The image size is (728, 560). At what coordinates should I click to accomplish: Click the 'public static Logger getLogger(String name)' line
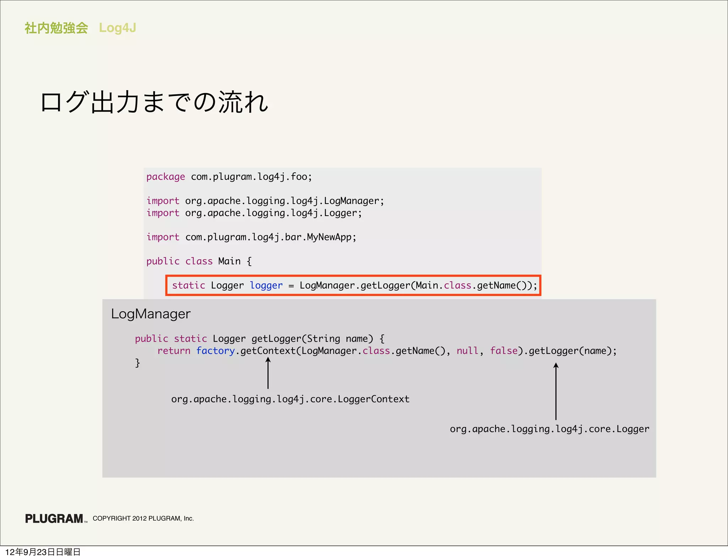[259, 339]
